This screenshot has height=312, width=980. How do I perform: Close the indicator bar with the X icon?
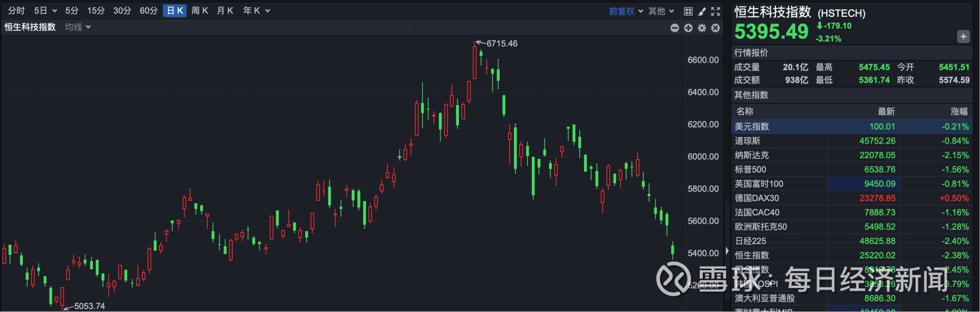point(716,28)
